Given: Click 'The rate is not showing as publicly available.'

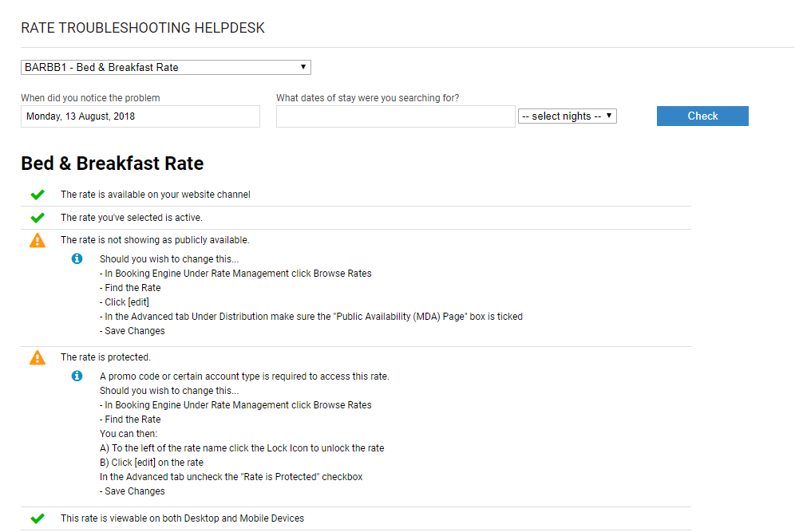Looking at the screenshot, I should click(155, 240).
